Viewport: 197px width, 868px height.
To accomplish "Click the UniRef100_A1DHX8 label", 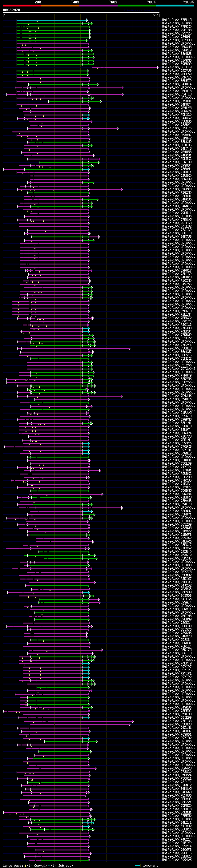I will click(177, 497).
